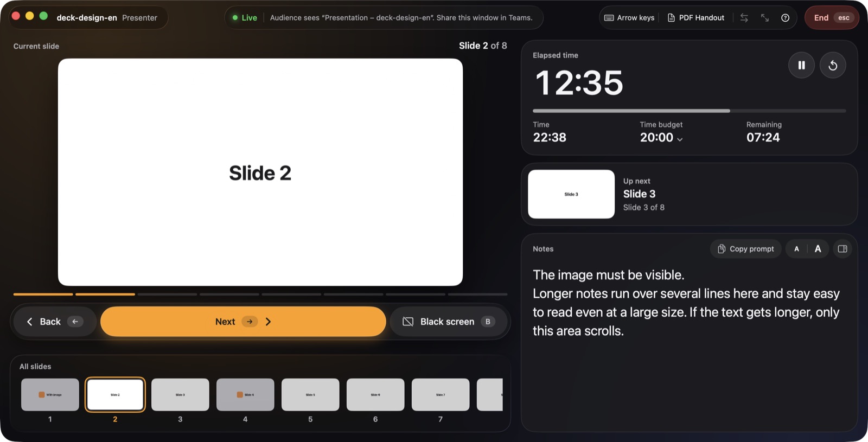This screenshot has width=868, height=442.
Task: Reset the elapsed timer
Action: coord(833,65)
